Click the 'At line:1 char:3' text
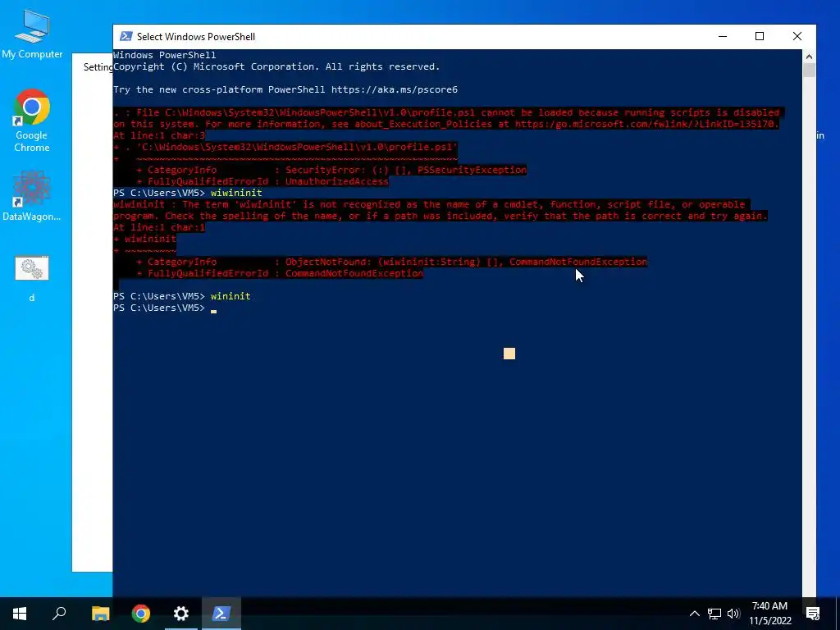This screenshot has width=840, height=630. click(159, 135)
